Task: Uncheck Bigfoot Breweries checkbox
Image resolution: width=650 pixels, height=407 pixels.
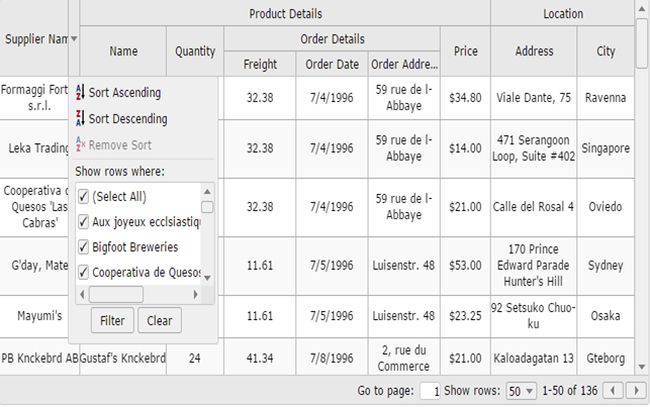Action: [83, 247]
